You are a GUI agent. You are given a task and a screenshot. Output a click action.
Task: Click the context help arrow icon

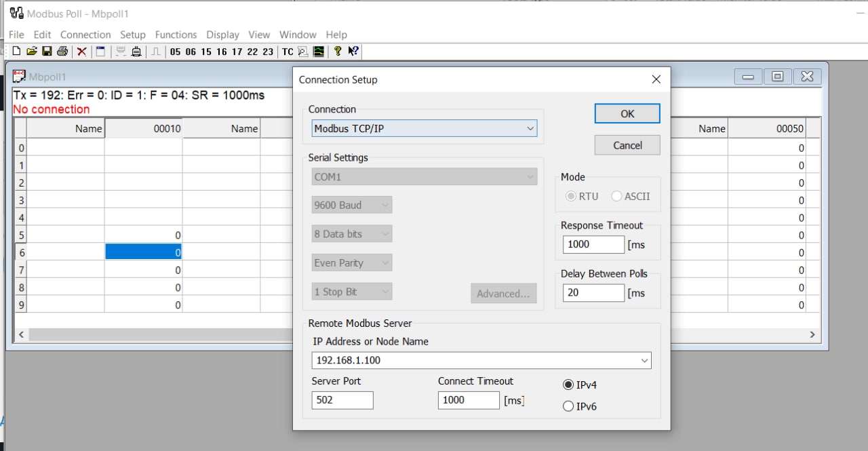click(353, 52)
